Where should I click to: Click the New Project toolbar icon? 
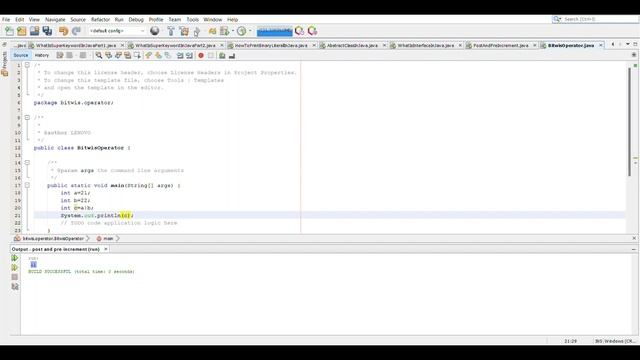[22, 31]
